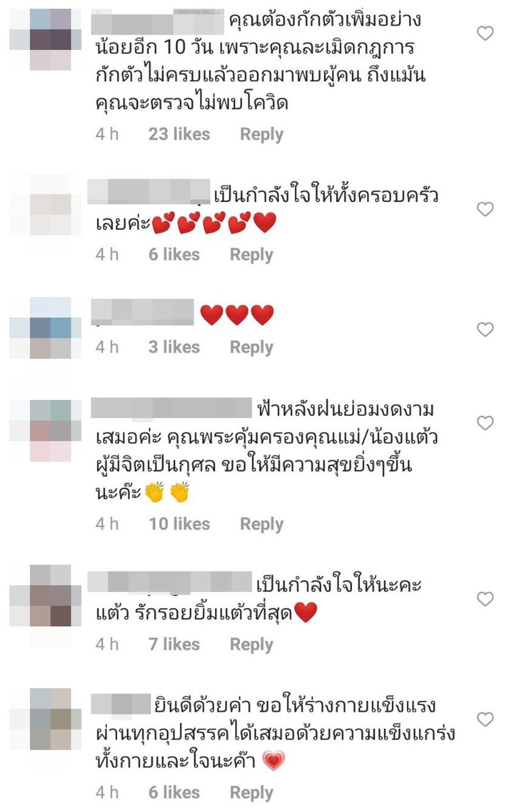Open the 3 likes list

pos(174,348)
